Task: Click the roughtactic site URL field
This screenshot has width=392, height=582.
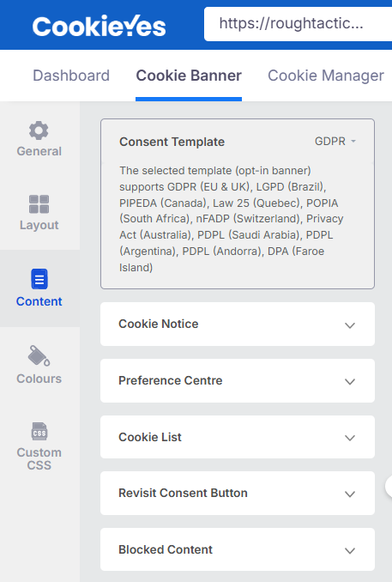Action: 298,24
